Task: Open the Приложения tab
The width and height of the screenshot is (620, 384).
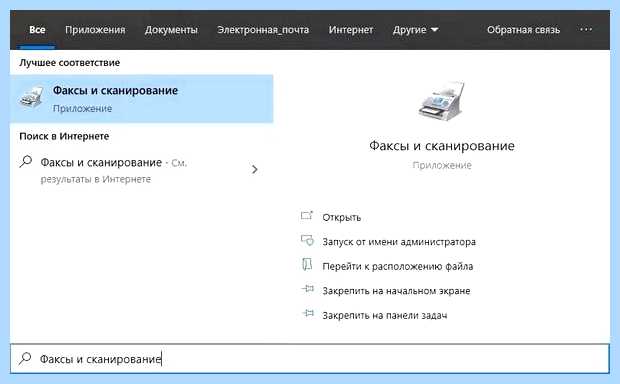Action: [x=95, y=30]
